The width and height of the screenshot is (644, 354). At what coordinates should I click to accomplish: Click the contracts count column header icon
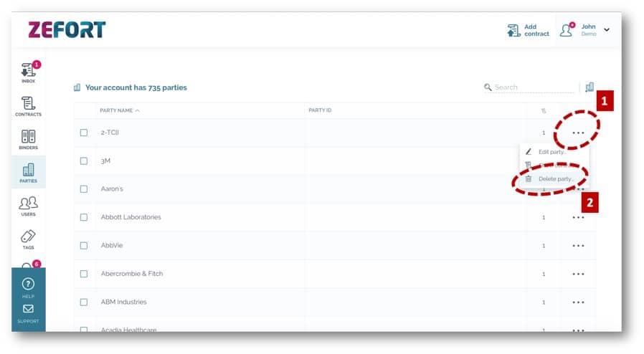click(544, 111)
